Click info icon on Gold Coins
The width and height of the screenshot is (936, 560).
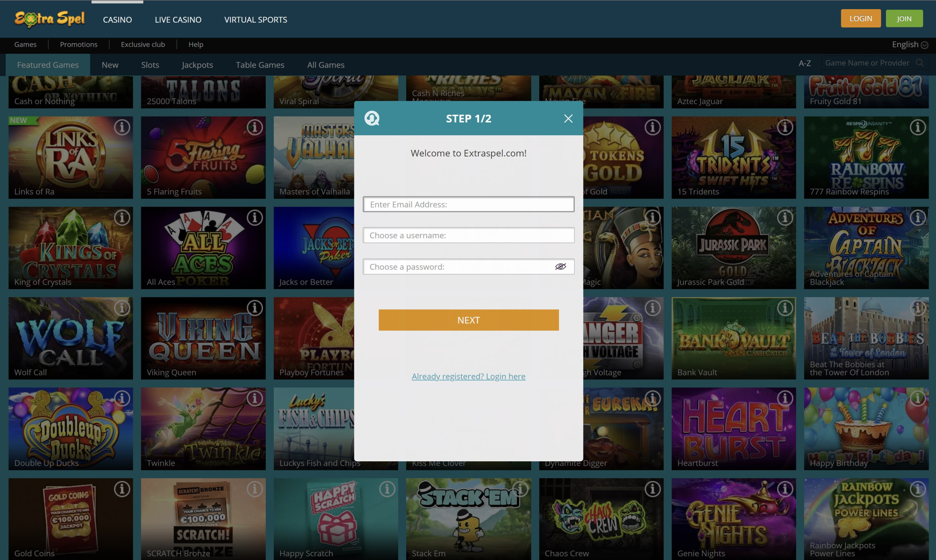pos(122,489)
